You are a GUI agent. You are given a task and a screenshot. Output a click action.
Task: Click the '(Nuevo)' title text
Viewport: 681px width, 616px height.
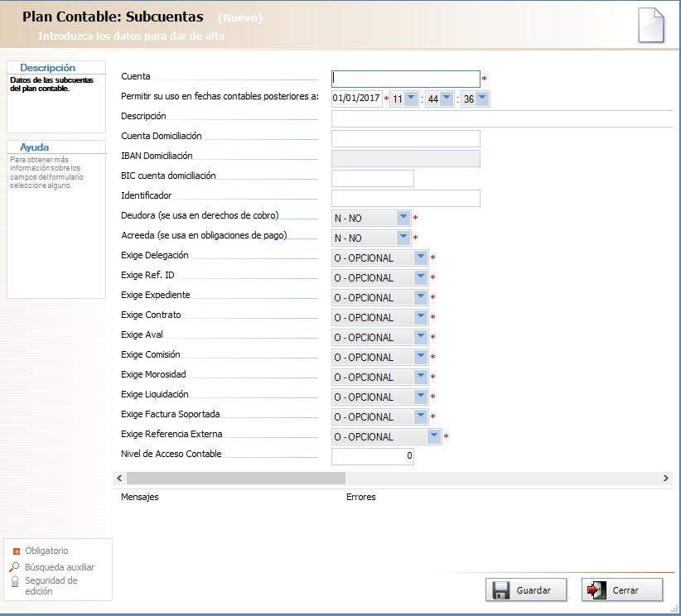(239, 17)
